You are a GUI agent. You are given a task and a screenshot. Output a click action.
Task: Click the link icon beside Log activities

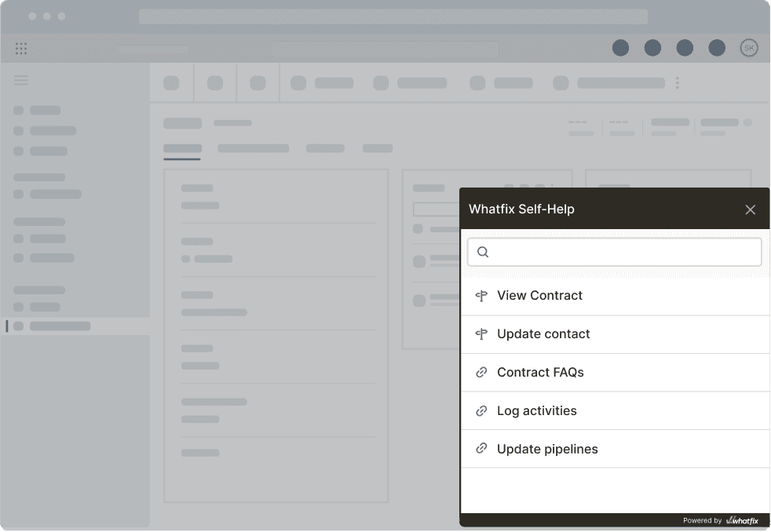481,411
